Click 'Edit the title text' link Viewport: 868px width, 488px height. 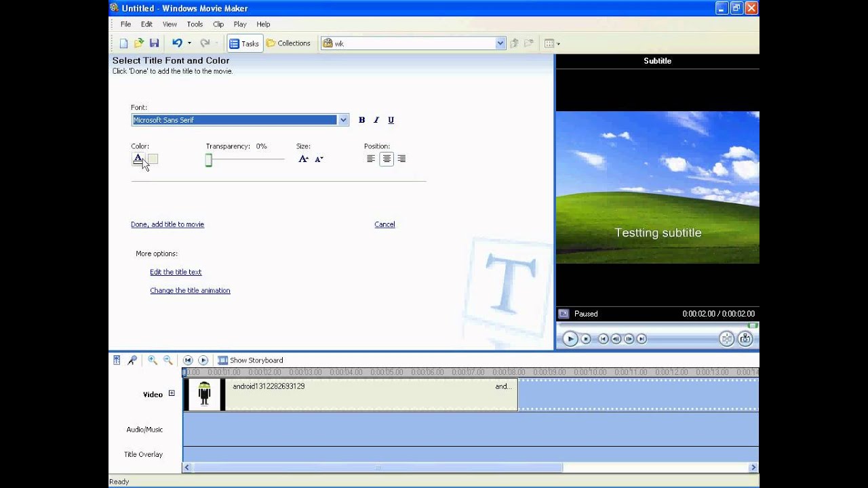[176, 272]
